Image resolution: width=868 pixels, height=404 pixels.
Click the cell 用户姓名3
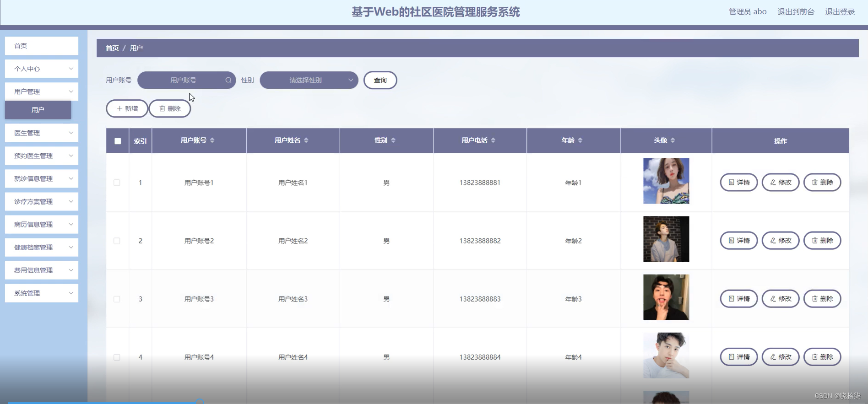coord(293,299)
